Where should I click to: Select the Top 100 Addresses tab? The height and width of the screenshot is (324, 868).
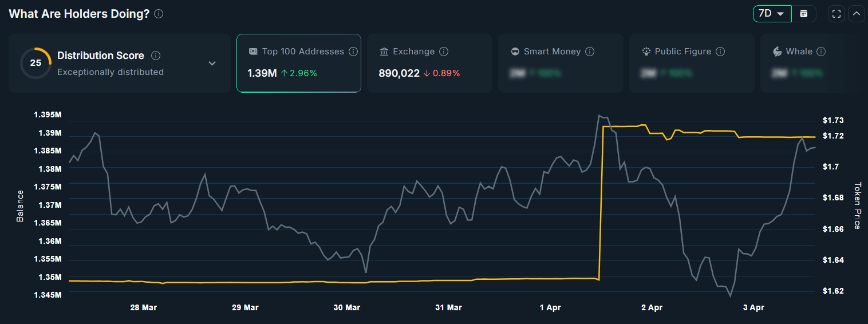point(298,63)
